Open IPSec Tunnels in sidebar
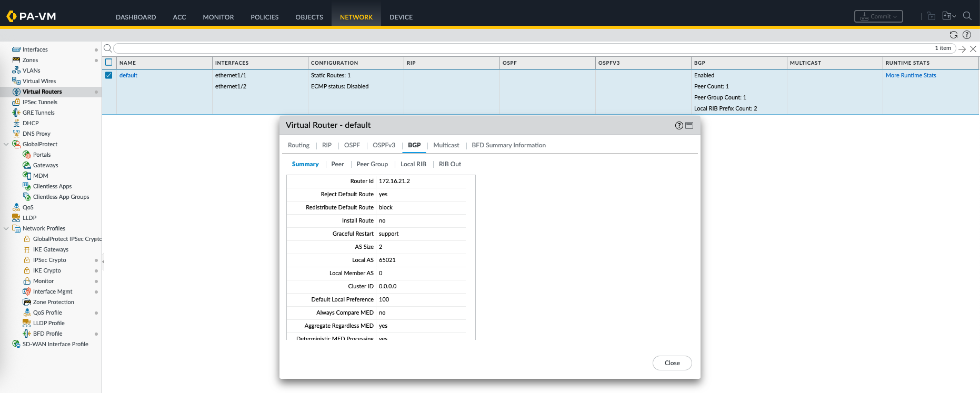Image resolution: width=980 pixels, height=393 pixels. tap(39, 102)
